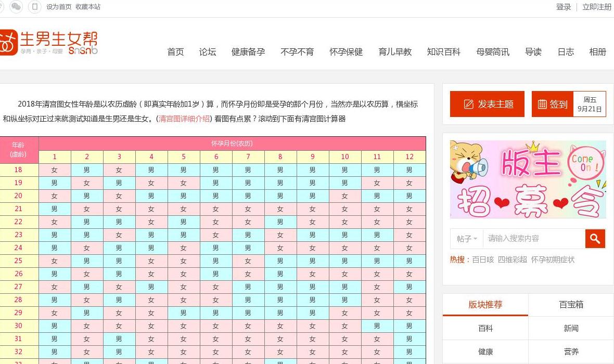Click the 生男生女帮 site logo

49,43
